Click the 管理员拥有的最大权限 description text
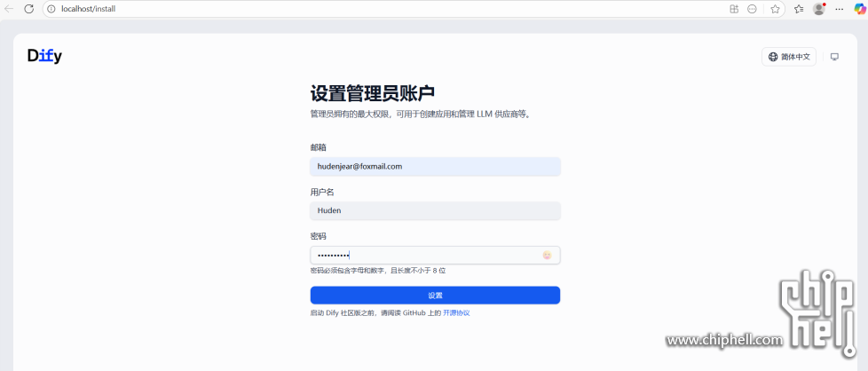This screenshot has width=868, height=371. click(420, 114)
